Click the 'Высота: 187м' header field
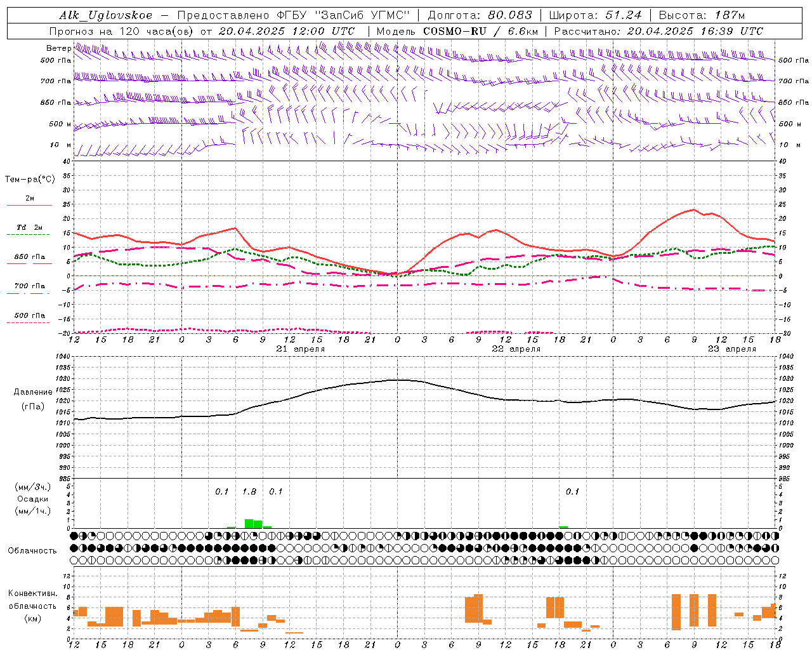The height and width of the screenshot is (650, 812). [702, 15]
